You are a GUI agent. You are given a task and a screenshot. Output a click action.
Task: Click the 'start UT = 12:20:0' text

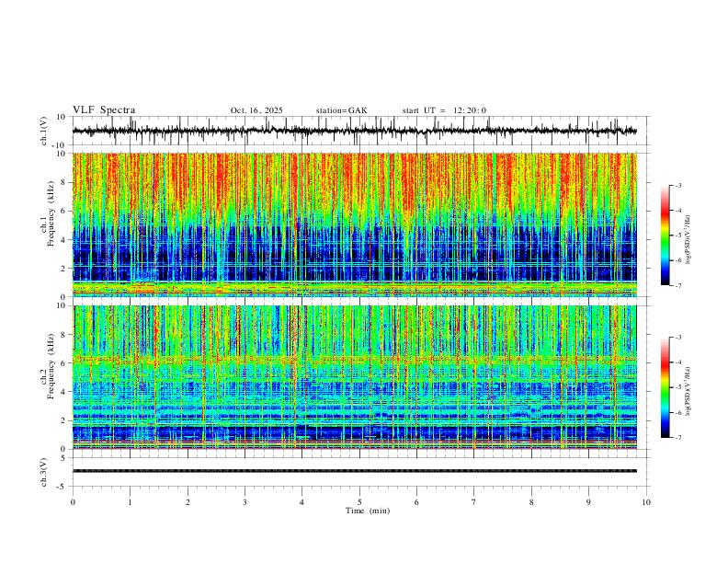point(444,110)
